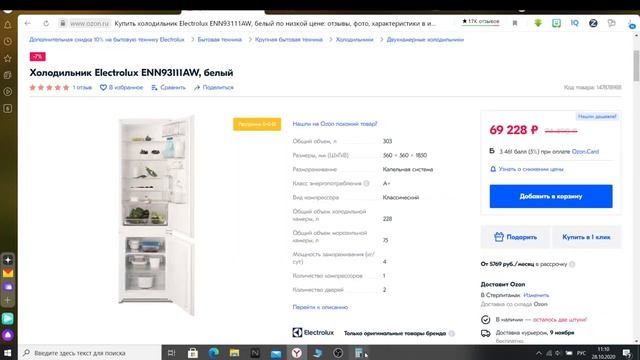The width and height of the screenshot is (640, 360).
Task: Open Action Center notification icon
Action: coord(627,353)
